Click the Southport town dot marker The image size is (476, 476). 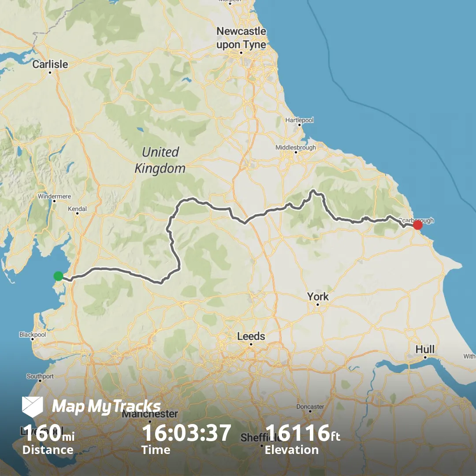[x=40, y=380]
